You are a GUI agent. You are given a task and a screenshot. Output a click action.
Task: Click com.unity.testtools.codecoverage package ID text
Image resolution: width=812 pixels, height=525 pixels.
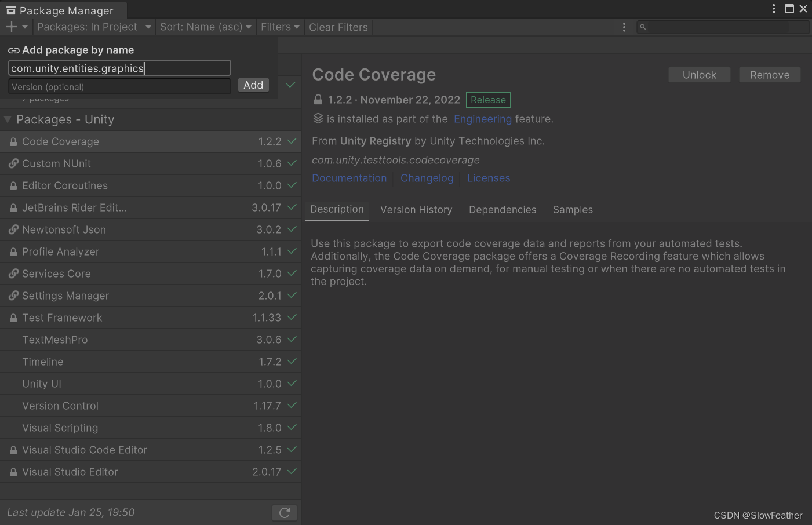click(396, 160)
